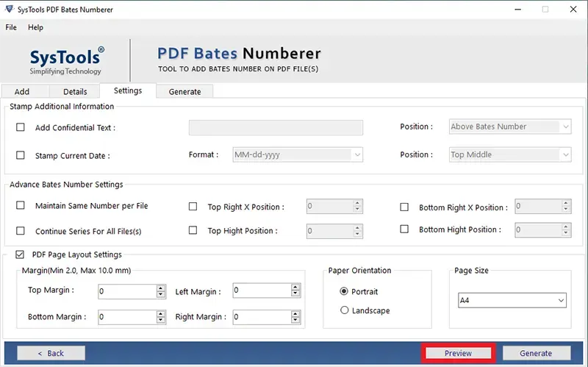
Task: Click the confidential text input field
Action: pyautogui.click(x=276, y=127)
